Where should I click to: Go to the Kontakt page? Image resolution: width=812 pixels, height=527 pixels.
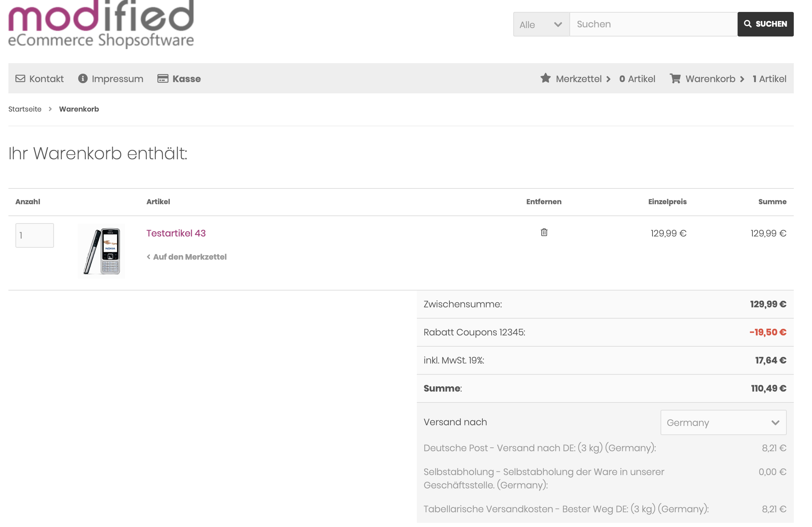pyautogui.click(x=46, y=79)
